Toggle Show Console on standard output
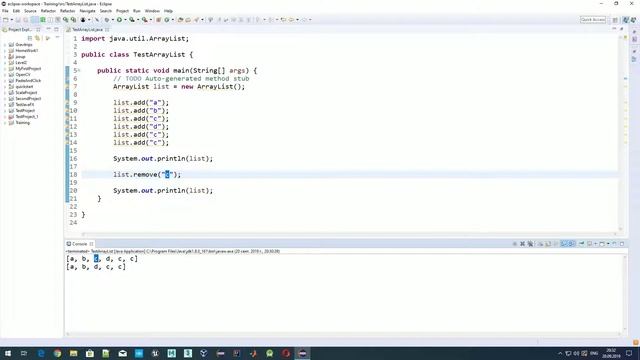This screenshot has height=360, width=640. pyautogui.click(x=564, y=244)
